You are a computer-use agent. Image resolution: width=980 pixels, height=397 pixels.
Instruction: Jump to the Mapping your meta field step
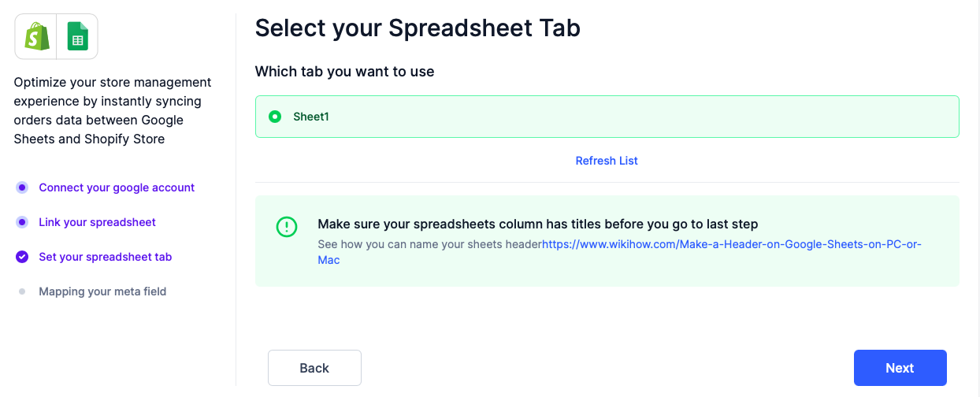click(x=102, y=291)
